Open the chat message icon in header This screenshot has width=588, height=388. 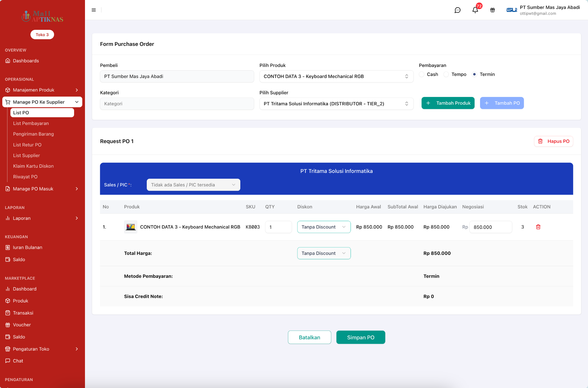458,10
